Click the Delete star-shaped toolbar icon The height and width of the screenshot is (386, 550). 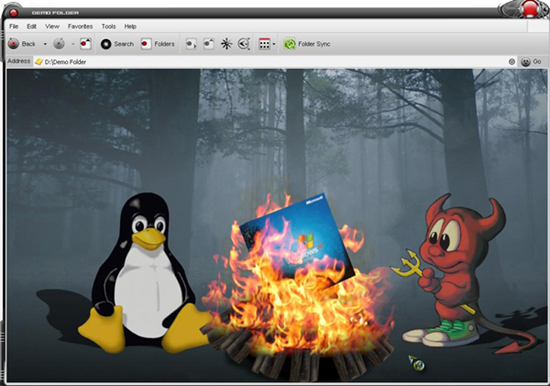point(226,44)
